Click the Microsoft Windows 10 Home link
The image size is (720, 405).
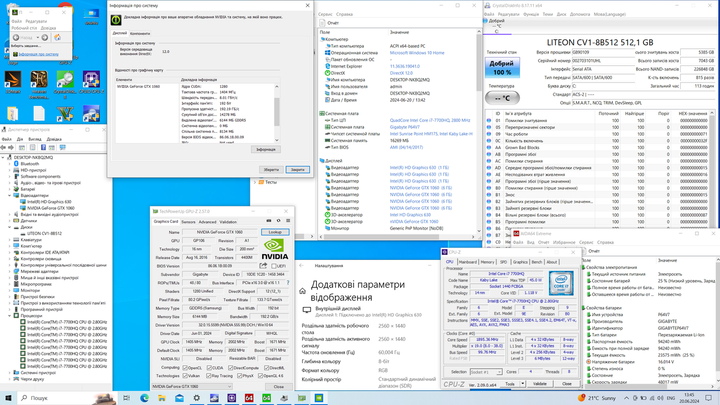[417, 53]
